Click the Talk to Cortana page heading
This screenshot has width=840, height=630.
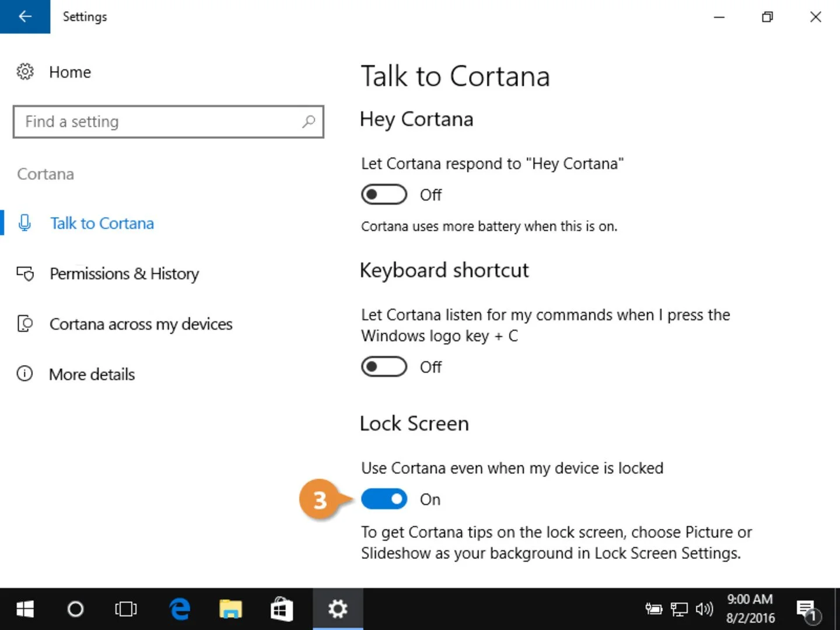(x=456, y=76)
